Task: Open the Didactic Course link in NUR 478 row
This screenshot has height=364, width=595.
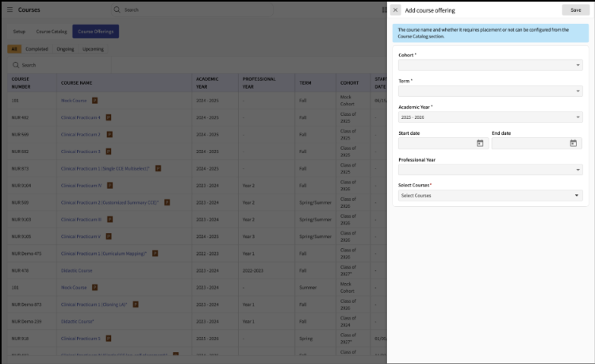Action: (77, 270)
